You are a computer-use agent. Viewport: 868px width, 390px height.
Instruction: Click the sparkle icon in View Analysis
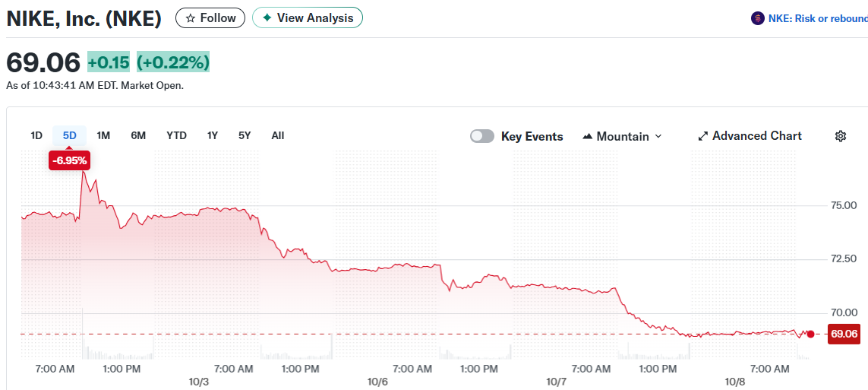coord(267,17)
